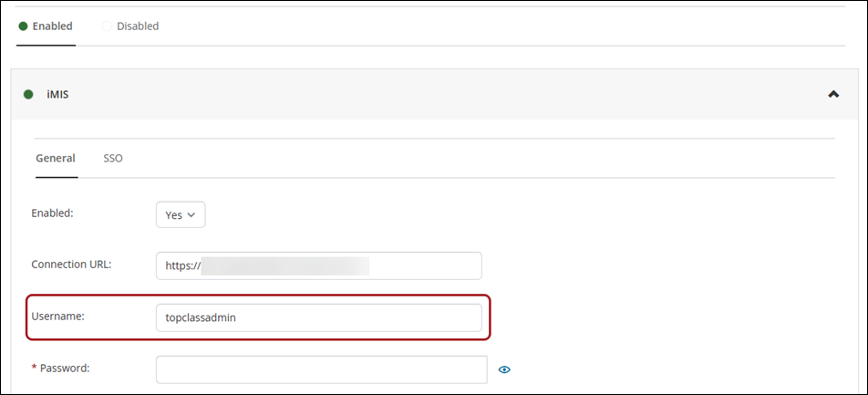868x395 pixels.
Task: Click the green dot beside the Enabled tab
Action: pos(23,26)
